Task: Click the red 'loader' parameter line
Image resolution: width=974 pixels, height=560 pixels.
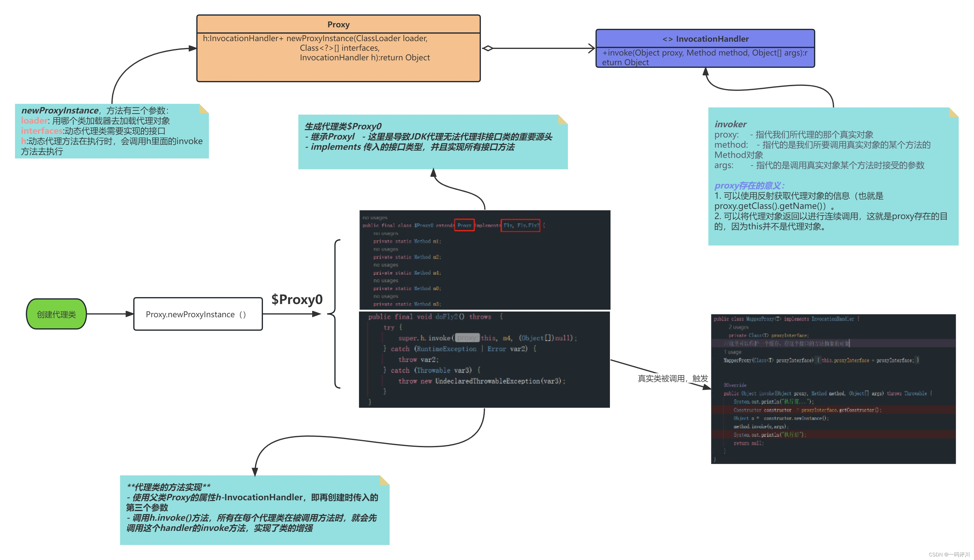Action: 95,120
